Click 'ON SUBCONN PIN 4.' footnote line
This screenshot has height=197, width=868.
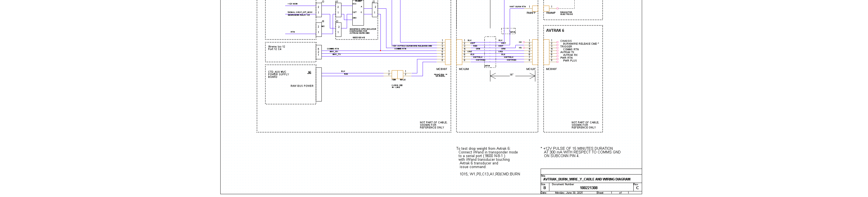point(561,156)
